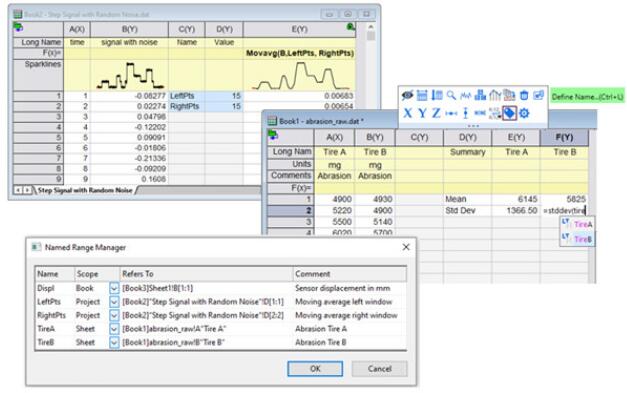Click the LeftPts cell in Book2
Image resolution: width=627 pixels, height=393 pixels.
click(187, 96)
